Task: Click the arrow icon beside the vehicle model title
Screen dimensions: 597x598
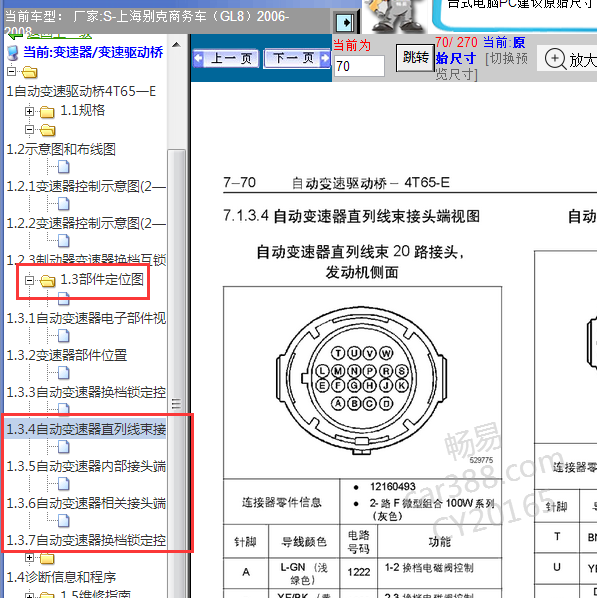Action: pos(346,23)
